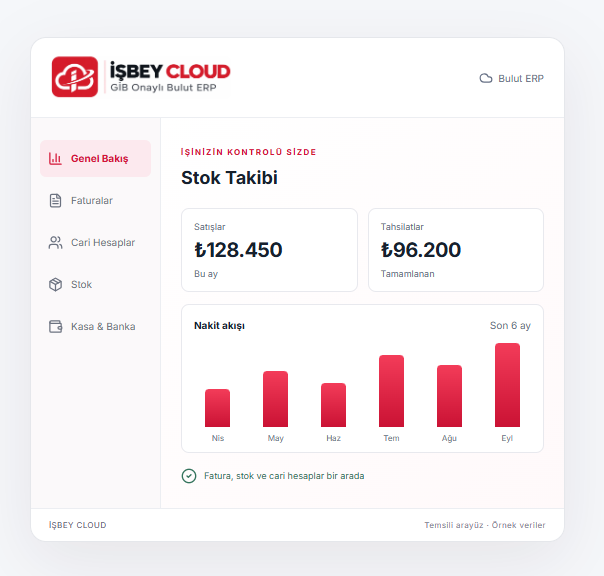Click the Son 6 ay label
Screen dimensions: 604x576
(510, 326)
